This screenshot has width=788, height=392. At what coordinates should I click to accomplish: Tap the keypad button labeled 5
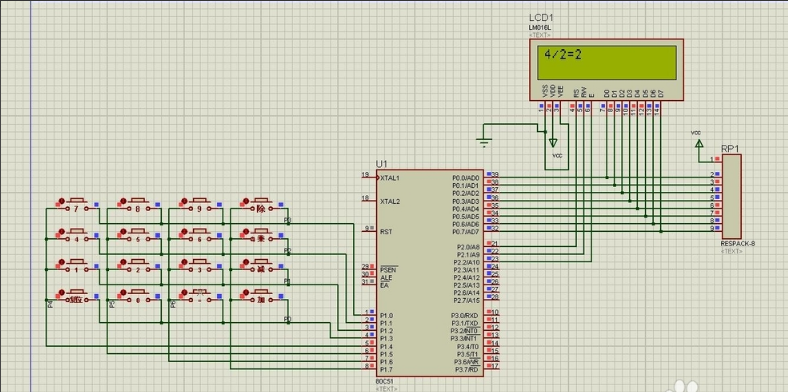point(138,235)
